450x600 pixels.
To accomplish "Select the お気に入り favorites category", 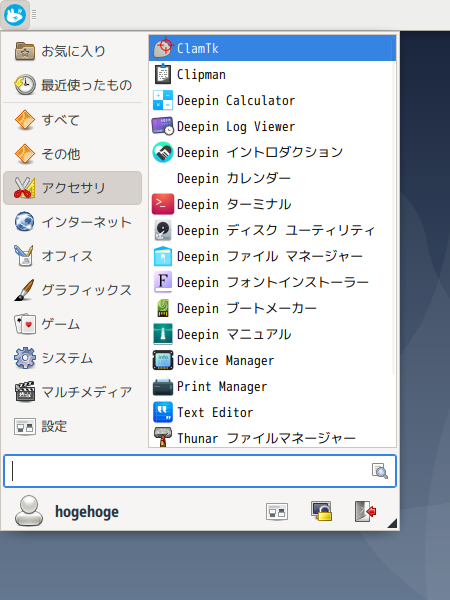I will pyautogui.click(x=73, y=51).
